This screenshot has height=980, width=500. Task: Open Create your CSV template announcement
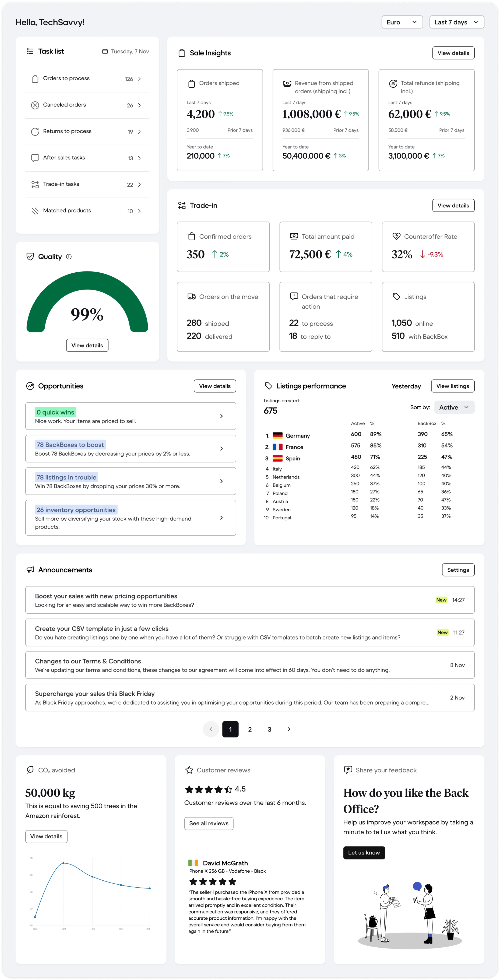tap(250, 632)
